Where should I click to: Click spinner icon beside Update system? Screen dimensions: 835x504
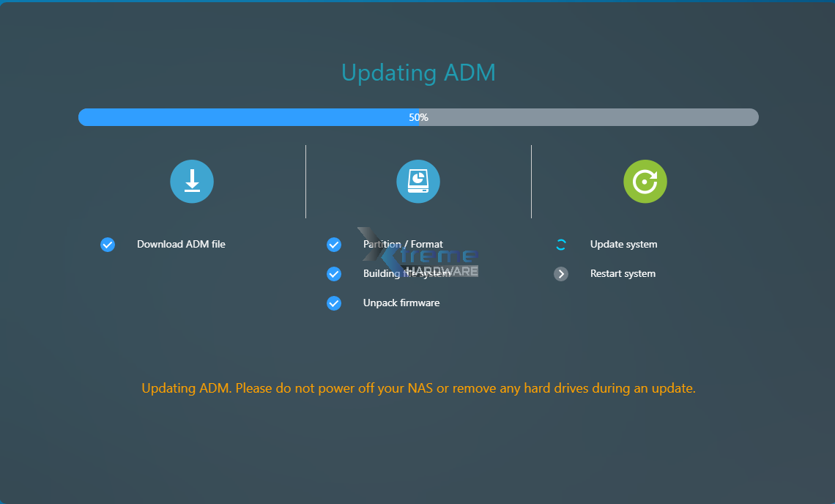pyautogui.click(x=561, y=245)
